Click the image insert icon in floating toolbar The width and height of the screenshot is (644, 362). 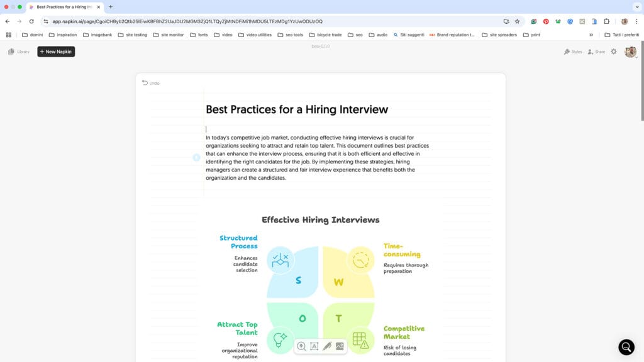click(x=340, y=346)
